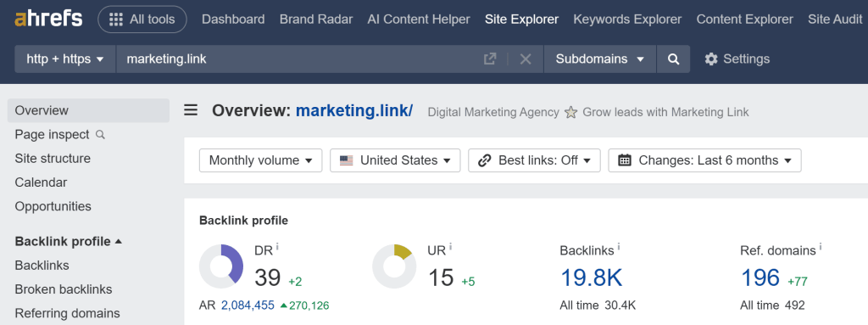This screenshot has height=325, width=868.
Task: Click the marketing.link/ title link
Action: click(354, 110)
